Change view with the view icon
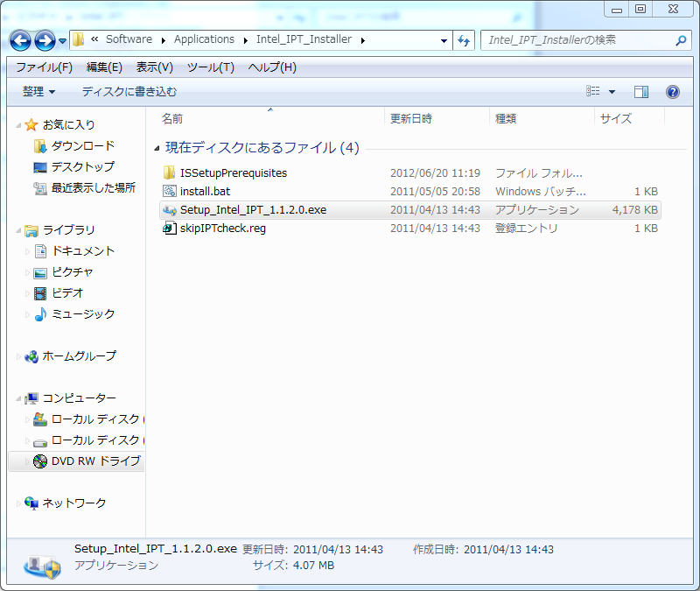Viewport: 700px width, 591px height. coord(593,92)
